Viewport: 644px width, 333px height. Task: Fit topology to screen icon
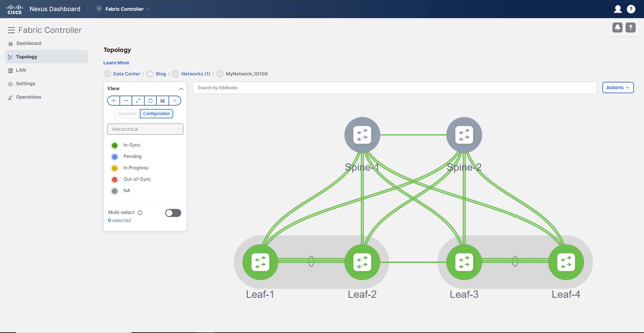(138, 101)
